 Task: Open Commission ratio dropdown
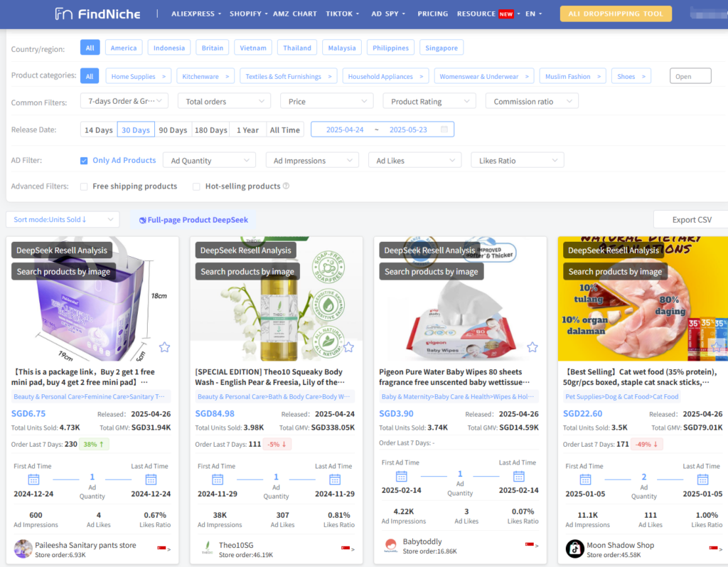(x=532, y=101)
